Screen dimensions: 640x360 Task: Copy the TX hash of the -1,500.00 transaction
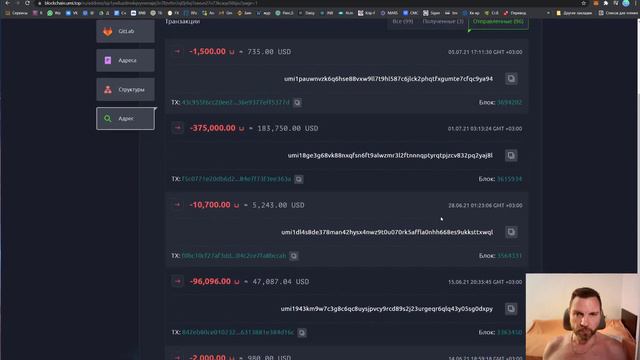(x=297, y=102)
